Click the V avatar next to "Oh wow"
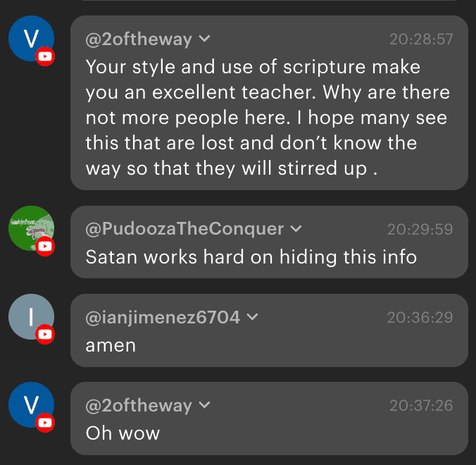476x465 pixels. [30, 405]
